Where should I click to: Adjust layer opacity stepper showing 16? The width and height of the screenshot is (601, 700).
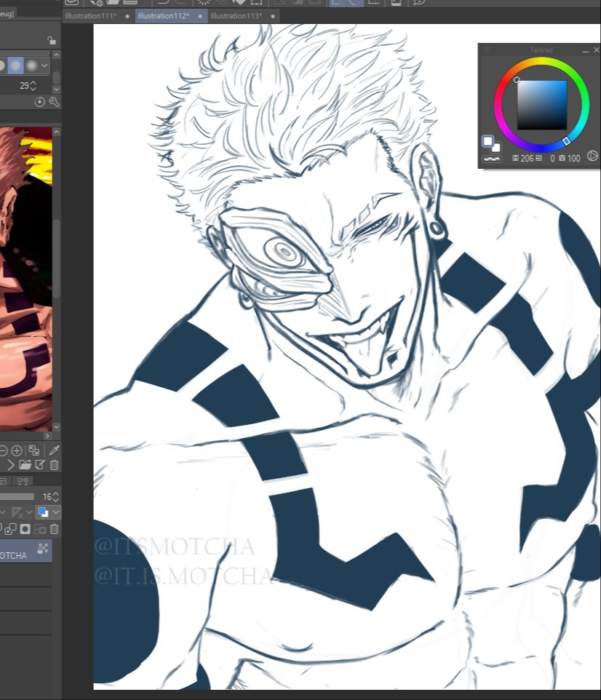56,496
